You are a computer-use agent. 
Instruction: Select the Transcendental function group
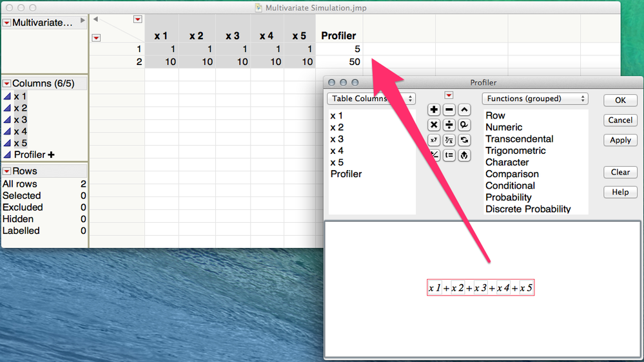pos(519,138)
